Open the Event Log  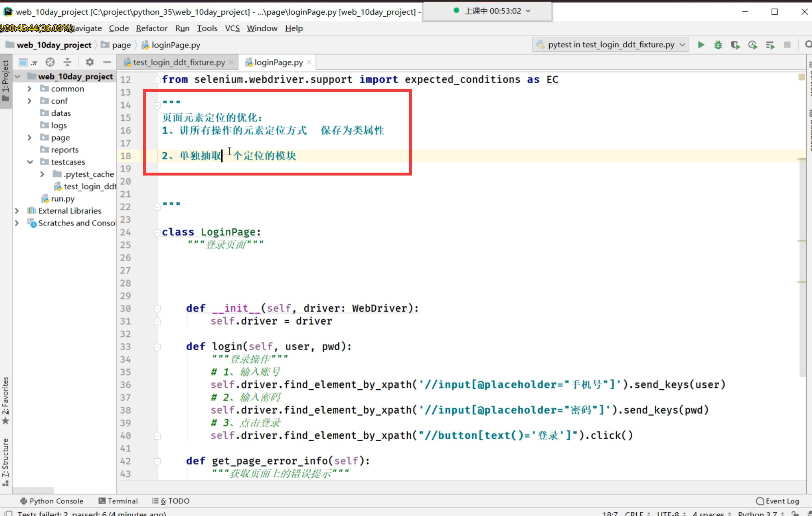click(x=777, y=501)
